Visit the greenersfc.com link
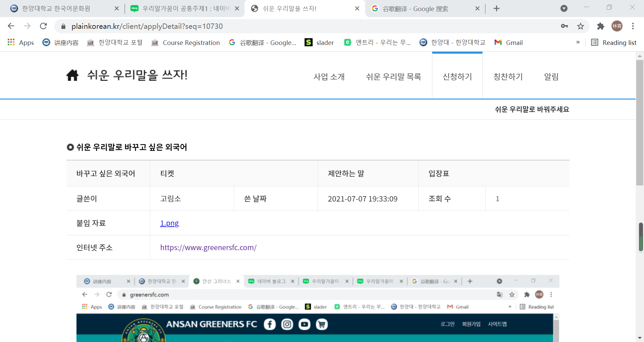The height and width of the screenshot is (342, 644). (208, 248)
